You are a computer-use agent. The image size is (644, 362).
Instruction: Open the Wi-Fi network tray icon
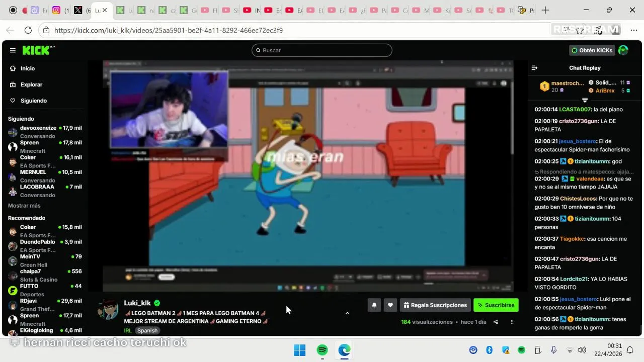(x=570, y=350)
